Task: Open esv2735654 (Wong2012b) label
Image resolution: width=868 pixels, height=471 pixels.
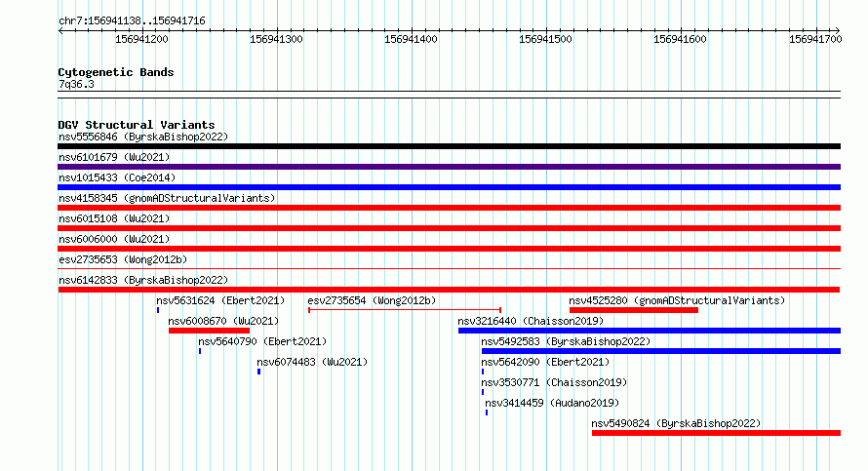Action: [x=372, y=300]
